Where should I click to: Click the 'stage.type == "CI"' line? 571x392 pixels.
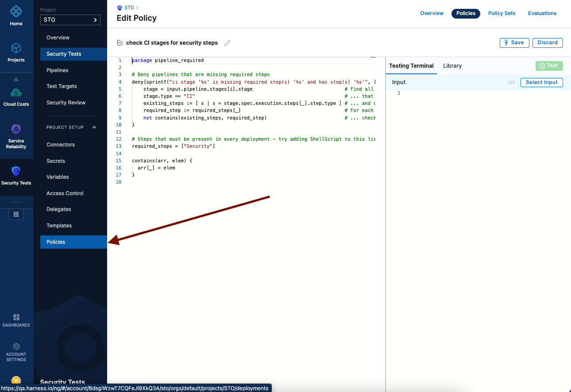(x=169, y=96)
